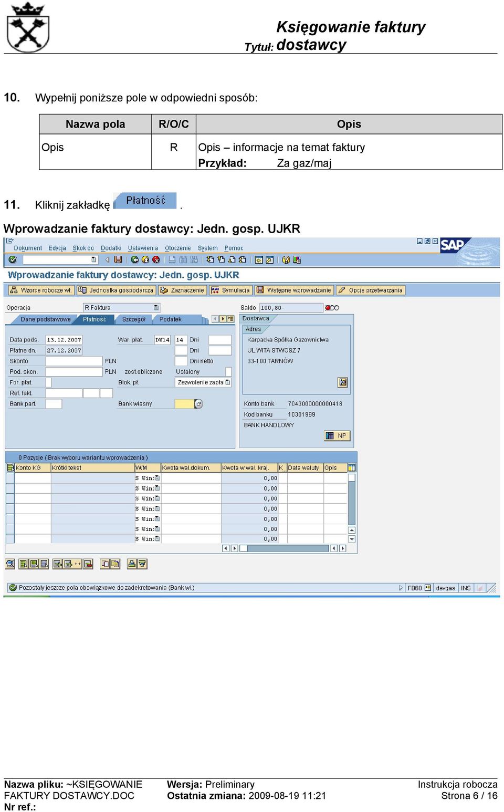The image size is (504, 812).
Task: Open the Blok. pł. 'Zezwolenie zapła' dropdown
Action: [227, 382]
